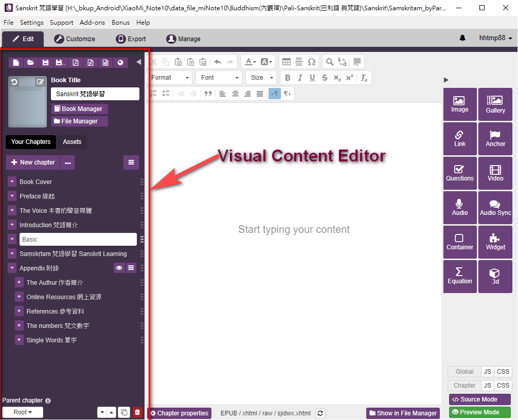This screenshot has width=518, height=420.
Task: Toggle visibility eye for Appendix chapter
Action: coord(119,268)
